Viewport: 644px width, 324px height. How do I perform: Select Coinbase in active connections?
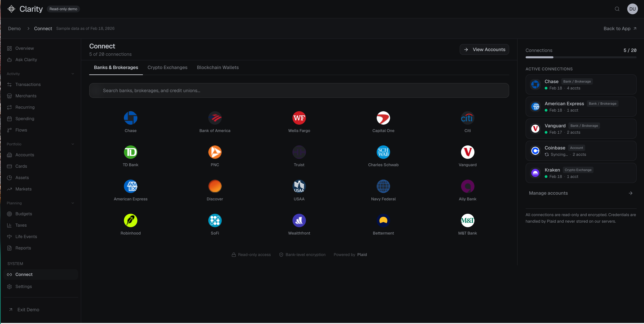(581, 151)
